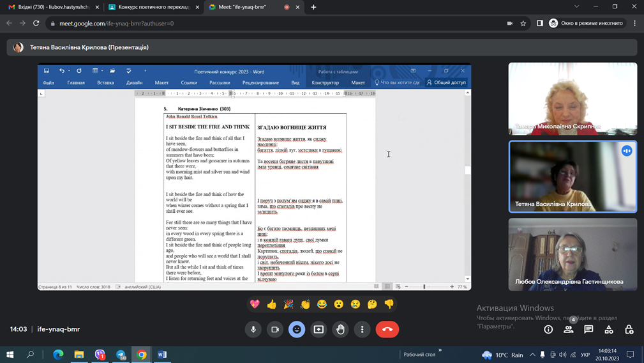This screenshot has width=644, height=363.
Task: Open the host controls lock icon
Action: click(x=629, y=329)
